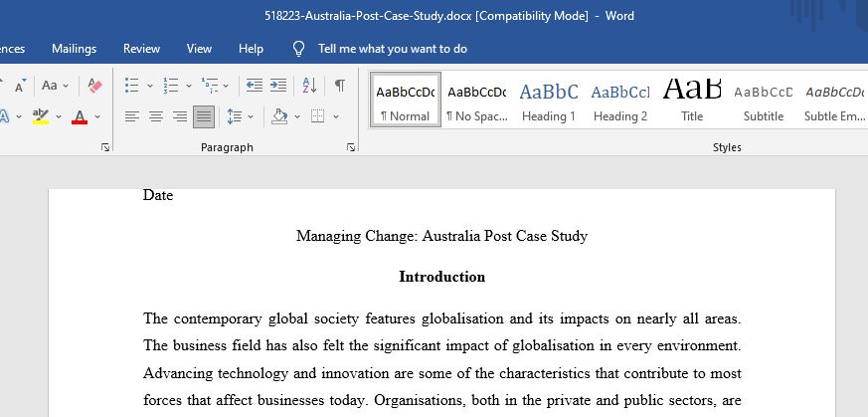Viewport: 868px width, 417px height.
Task: Click the Borders icon
Action: [x=318, y=116]
